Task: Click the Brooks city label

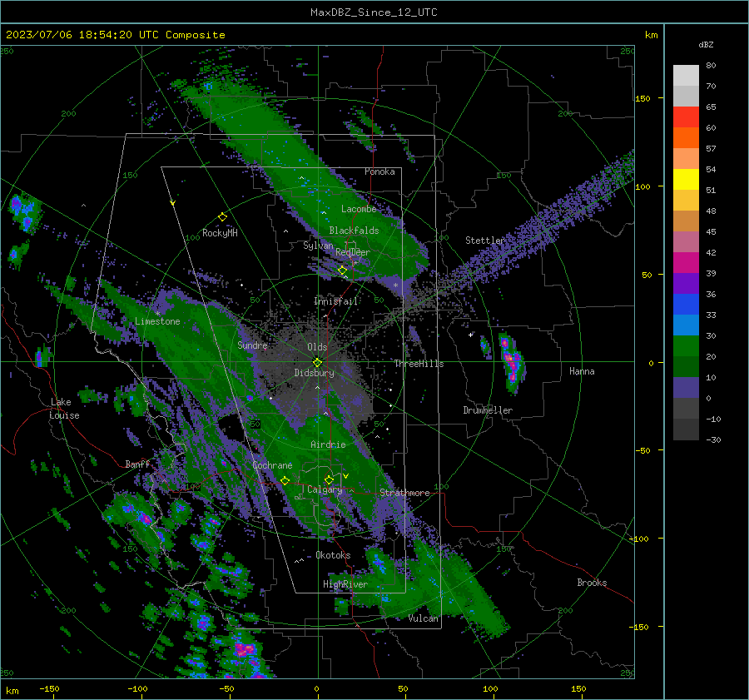Action: point(592,583)
